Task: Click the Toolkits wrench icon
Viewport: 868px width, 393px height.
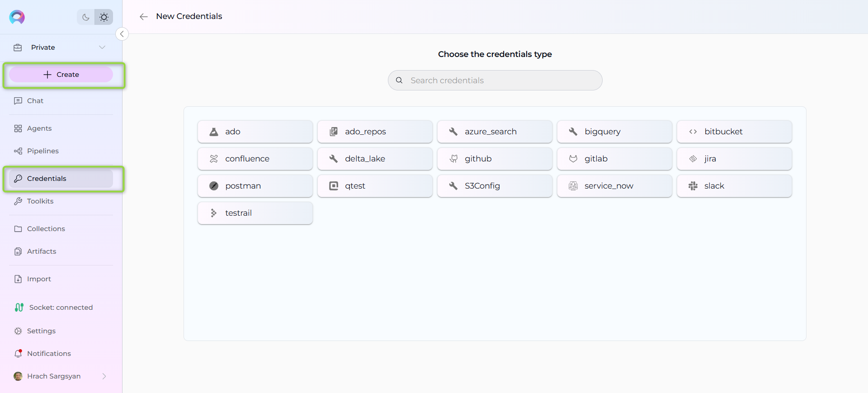Action: pyautogui.click(x=18, y=201)
